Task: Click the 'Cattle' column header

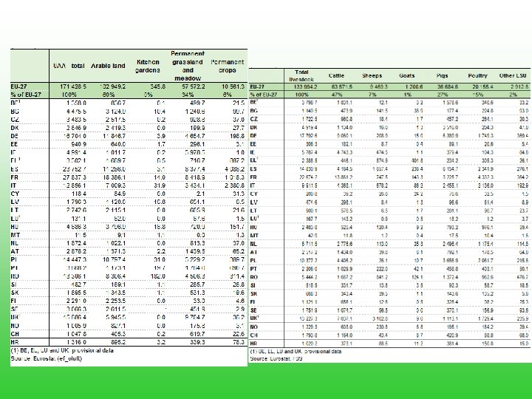Action: point(336,75)
